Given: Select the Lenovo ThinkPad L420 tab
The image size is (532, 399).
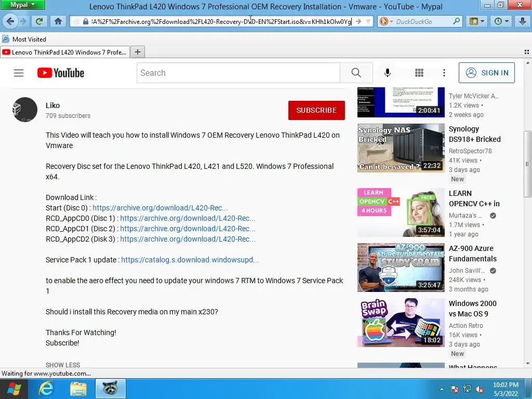Looking at the screenshot, I should (64, 52).
